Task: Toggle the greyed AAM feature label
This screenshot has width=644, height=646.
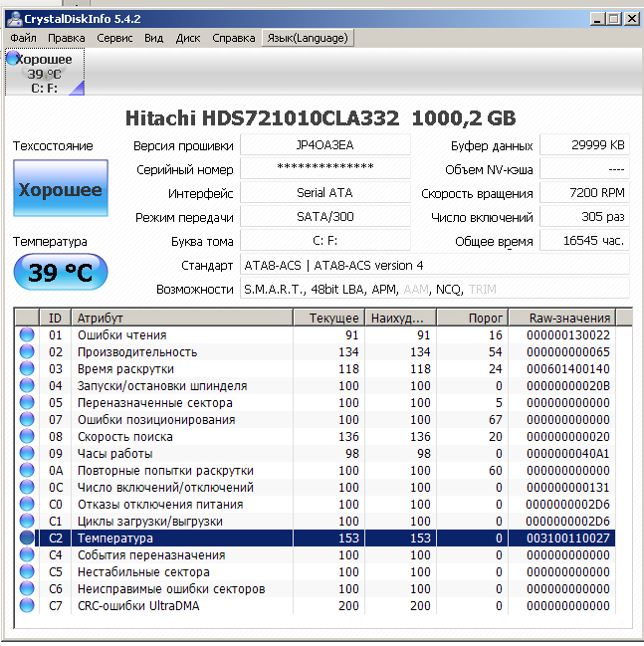Action: tap(414, 290)
